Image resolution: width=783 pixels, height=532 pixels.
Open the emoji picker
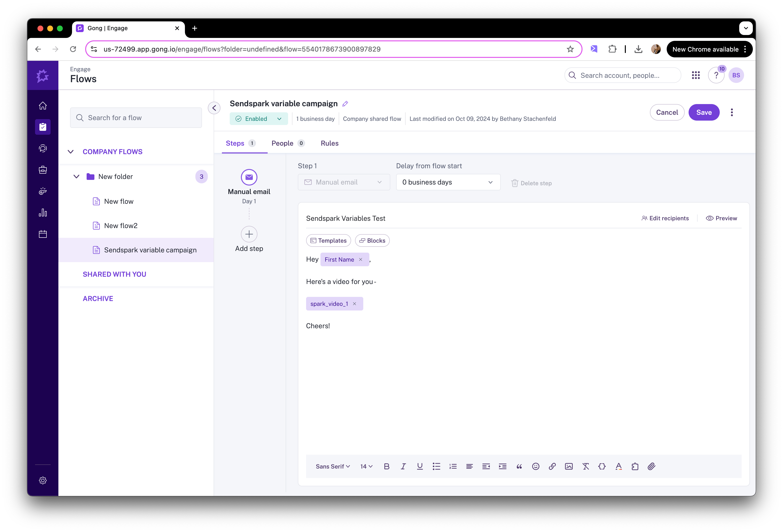(536, 466)
